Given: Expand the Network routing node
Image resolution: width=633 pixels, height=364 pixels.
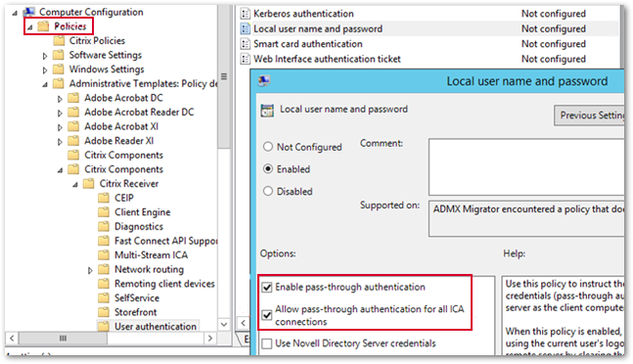Looking at the screenshot, I should pos(90,270).
